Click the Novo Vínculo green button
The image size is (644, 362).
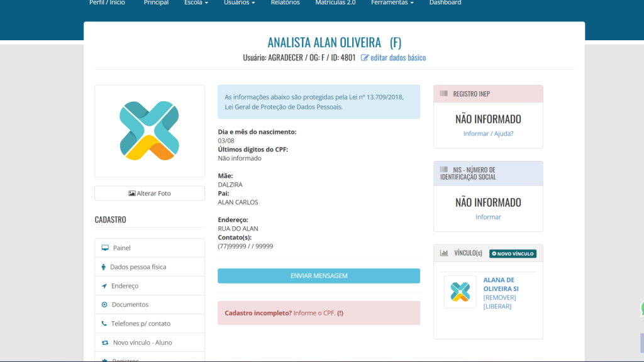click(x=513, y=253)
